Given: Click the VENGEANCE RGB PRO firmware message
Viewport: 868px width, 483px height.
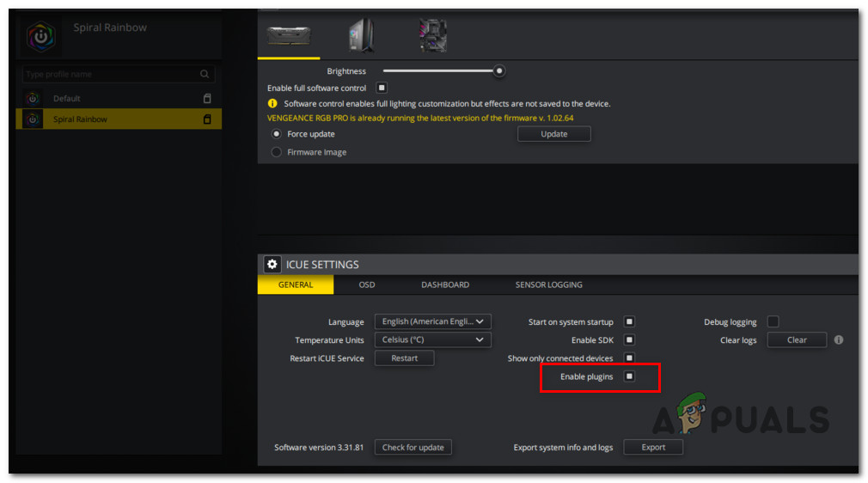Looking at the screenshot, I should tap(420, 118).
